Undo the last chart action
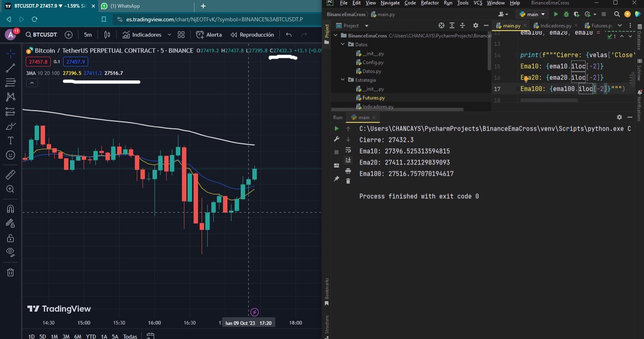 pos(289,35)
